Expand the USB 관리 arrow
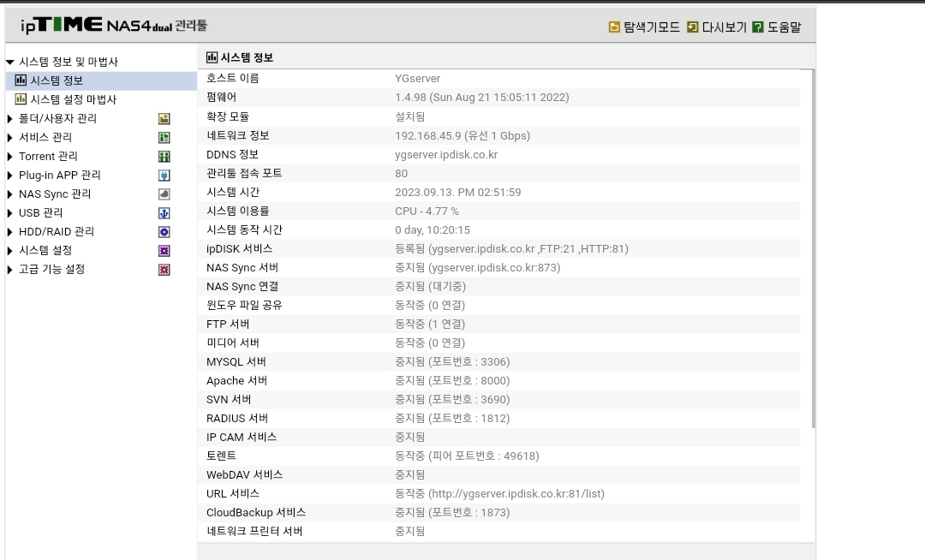Viewport: 925px width, 560px height. click(9, 213)
